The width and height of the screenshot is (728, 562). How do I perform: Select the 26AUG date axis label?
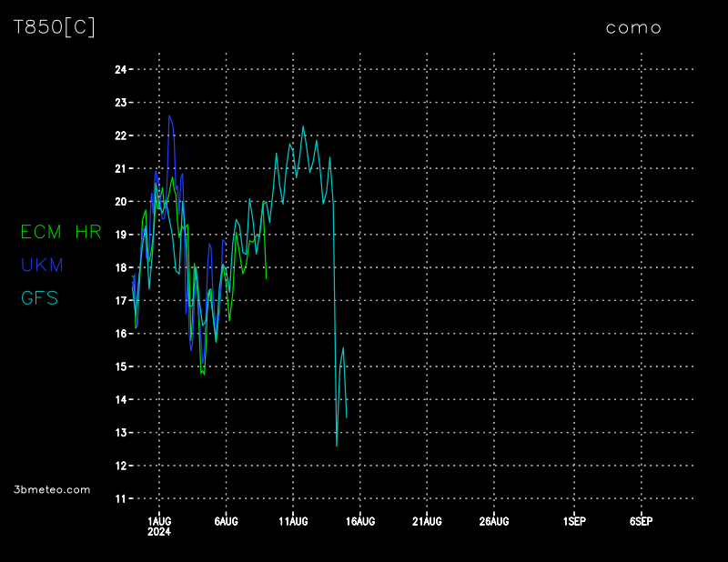pyautogui.click(x=493, y=521)
